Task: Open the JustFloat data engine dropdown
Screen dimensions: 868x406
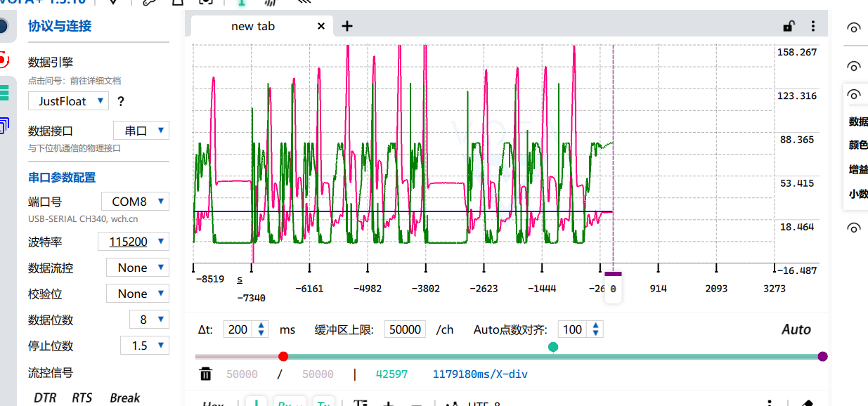Action: coord(68,100)
